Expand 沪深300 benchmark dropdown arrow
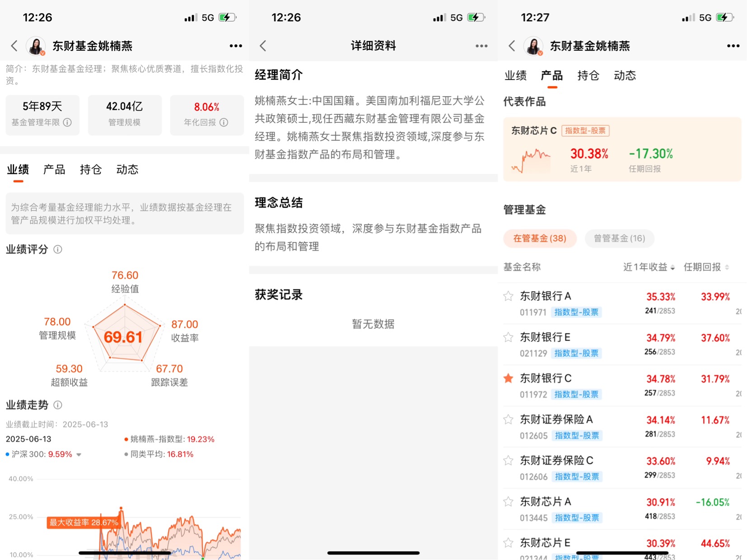 coord(79,455)
